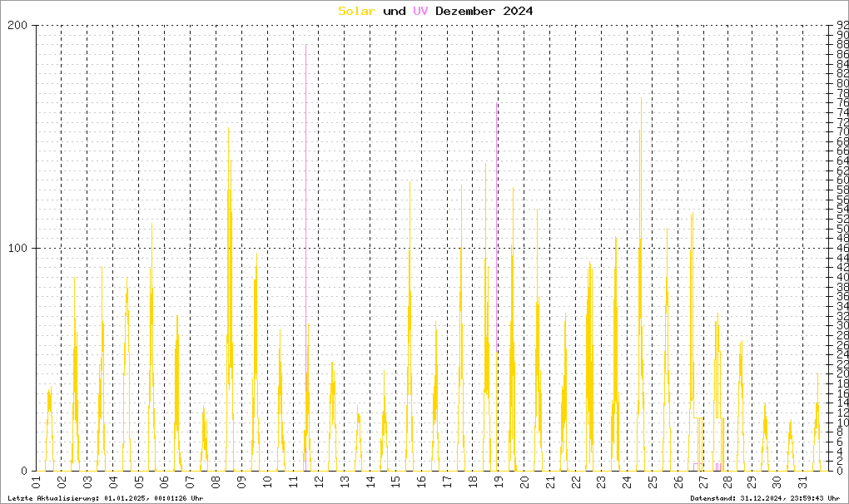
Task: Click "Dezember 2024" in the chart title
Action: point(484,11)
